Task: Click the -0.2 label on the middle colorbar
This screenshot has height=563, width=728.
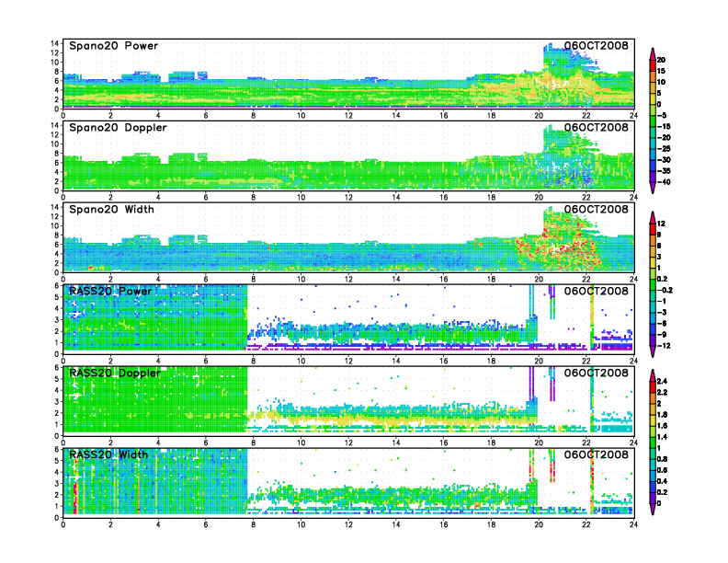Action: pos(665,290)
